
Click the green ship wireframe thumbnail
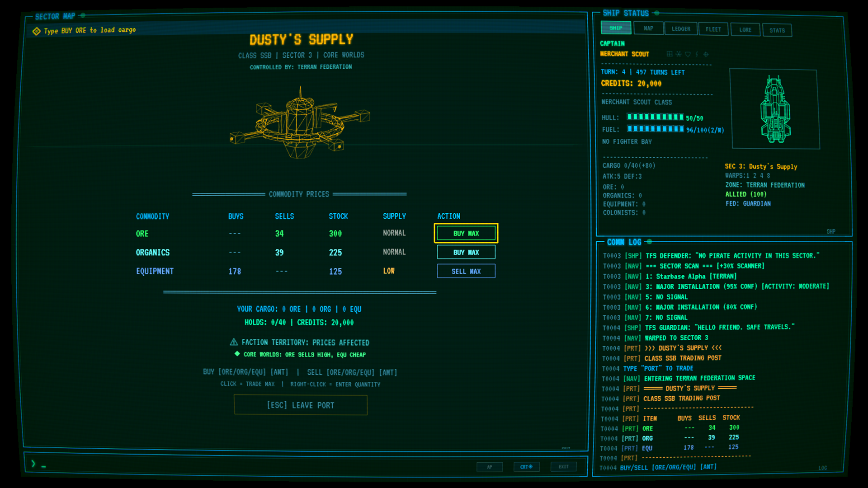point(775,109)
